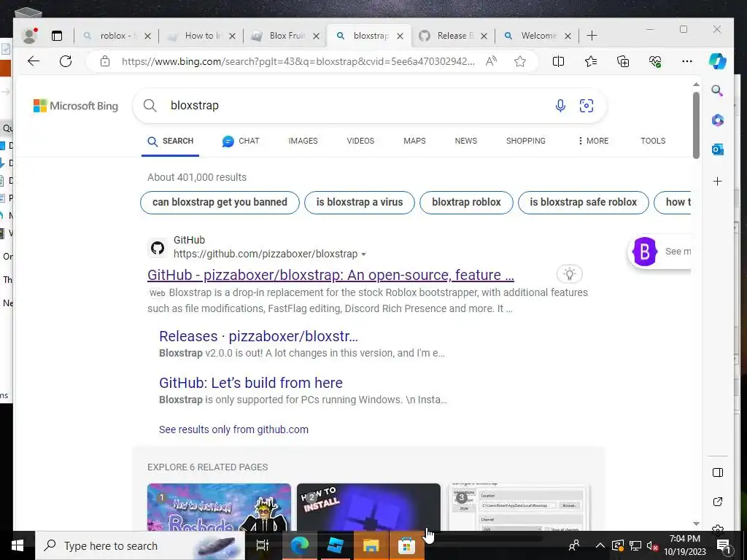Open the tab actions menu icon
This screenshot has height=560, width=747.
coord(57,36)
